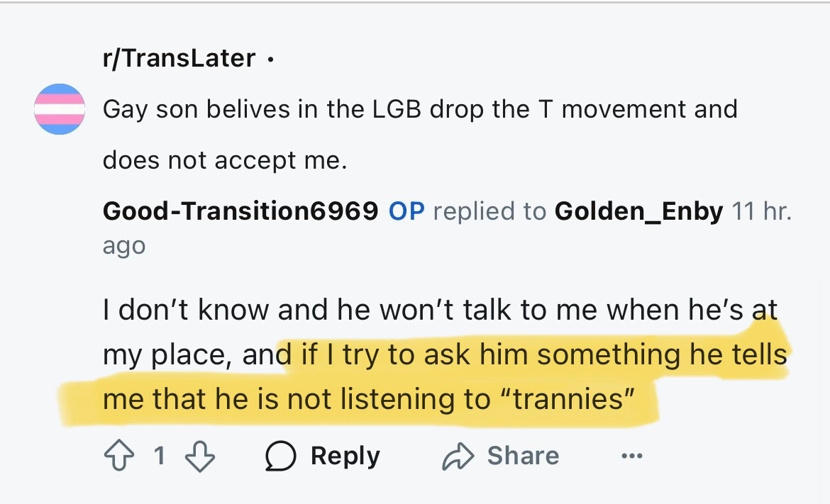
Task: Click the "replied to" text
Action: (x=489, y=211)
